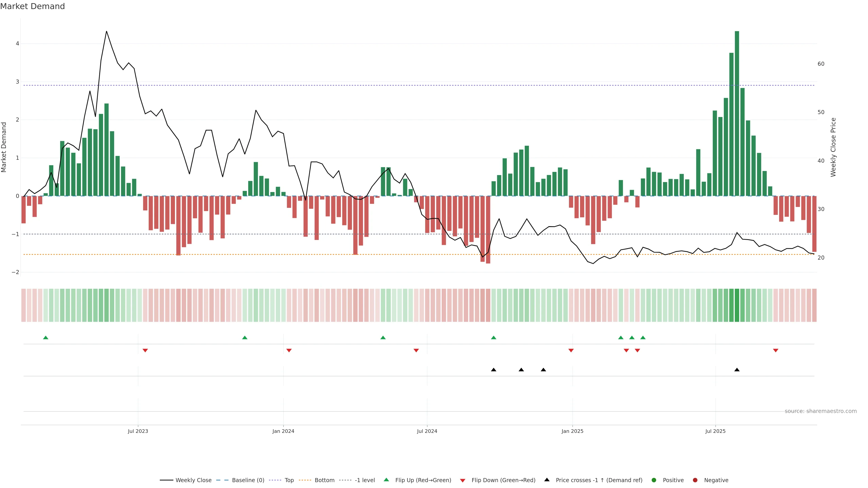Click red Flip Down legend triangle icon

coord(463,480)
